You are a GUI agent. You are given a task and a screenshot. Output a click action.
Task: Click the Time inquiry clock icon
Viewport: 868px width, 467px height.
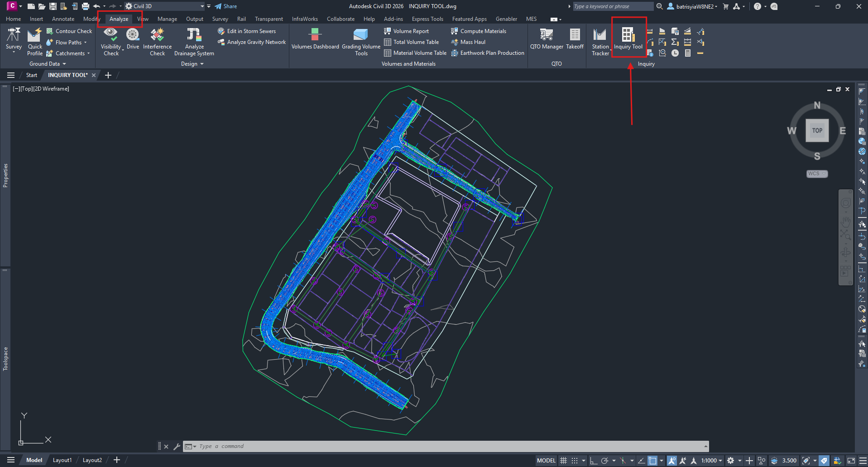675,53
